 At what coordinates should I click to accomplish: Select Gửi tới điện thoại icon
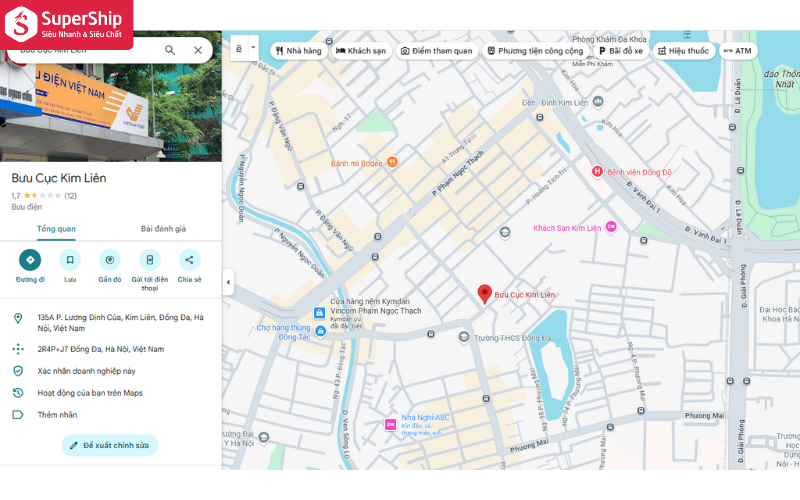[x=149, y=260]
